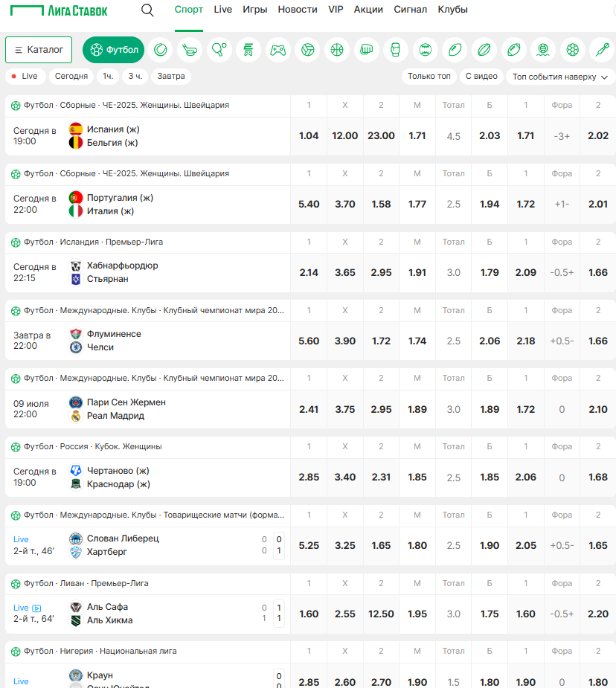Image resolution: width=616 pixels, height=688 pixels.
Task: Bet on Испания win at 1.04
Action: tap(309, 136)
